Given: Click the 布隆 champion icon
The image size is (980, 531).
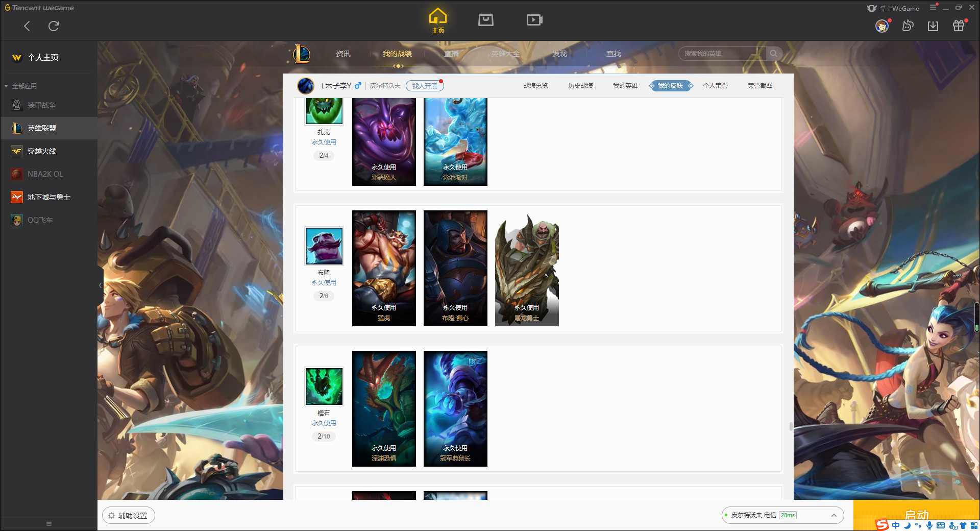Looking at the screenshot, I should (324, 246).
